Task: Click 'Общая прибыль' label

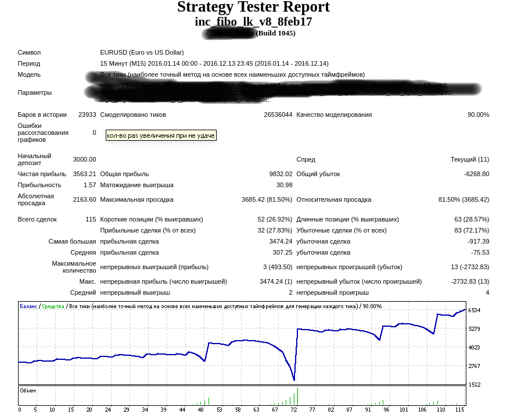Action: (124, 174)
